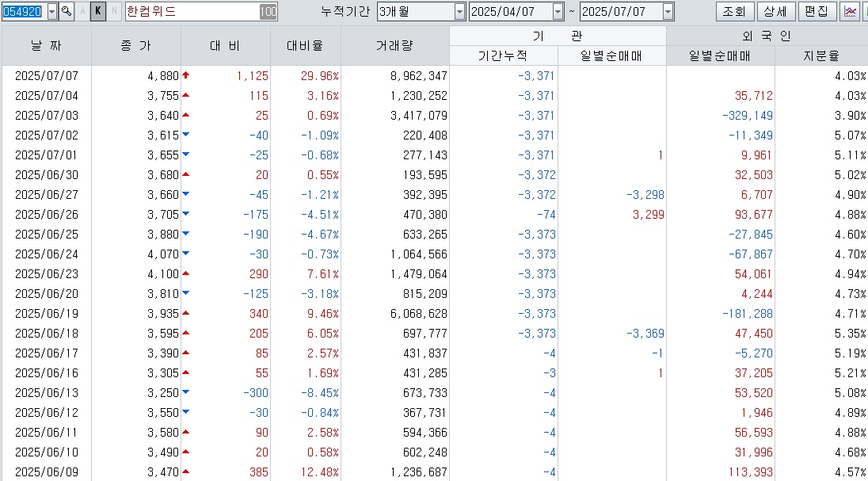Click the 외국인 group header
Screen dimensions: 868x481
pyautogui.click(x=767, y=36)
